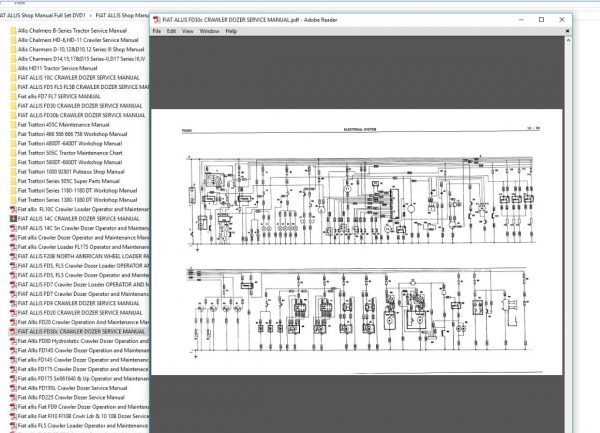Open the View menu in Adobe Reader
The image size is (600, 433).
(x=188, y=31)
